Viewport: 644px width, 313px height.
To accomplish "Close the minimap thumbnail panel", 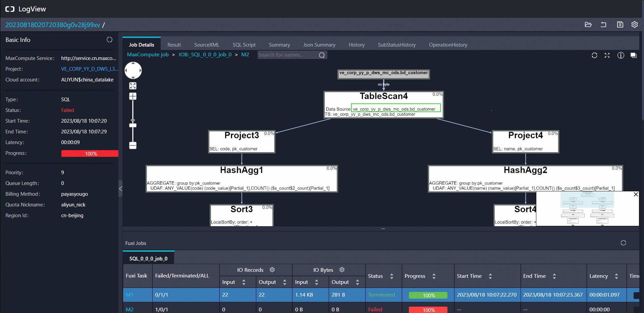I will pos(636,194).
